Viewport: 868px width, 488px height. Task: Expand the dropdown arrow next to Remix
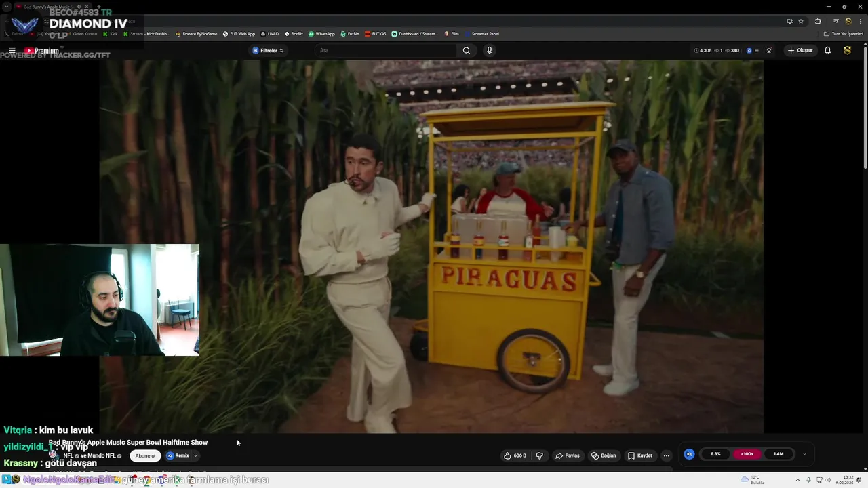point(195,455)
